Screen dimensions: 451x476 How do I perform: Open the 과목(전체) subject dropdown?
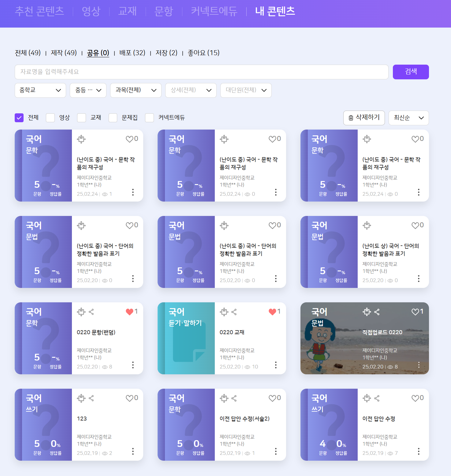pos(136,90)
